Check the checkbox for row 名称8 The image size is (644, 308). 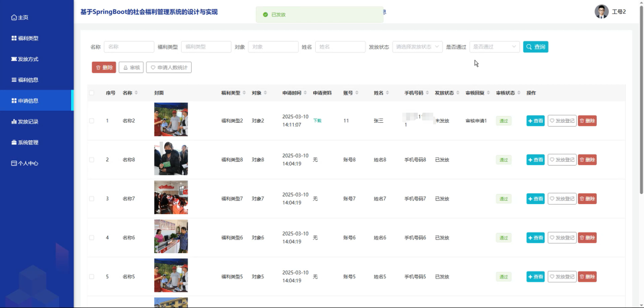pyautogui.click(x=92, y=159)
